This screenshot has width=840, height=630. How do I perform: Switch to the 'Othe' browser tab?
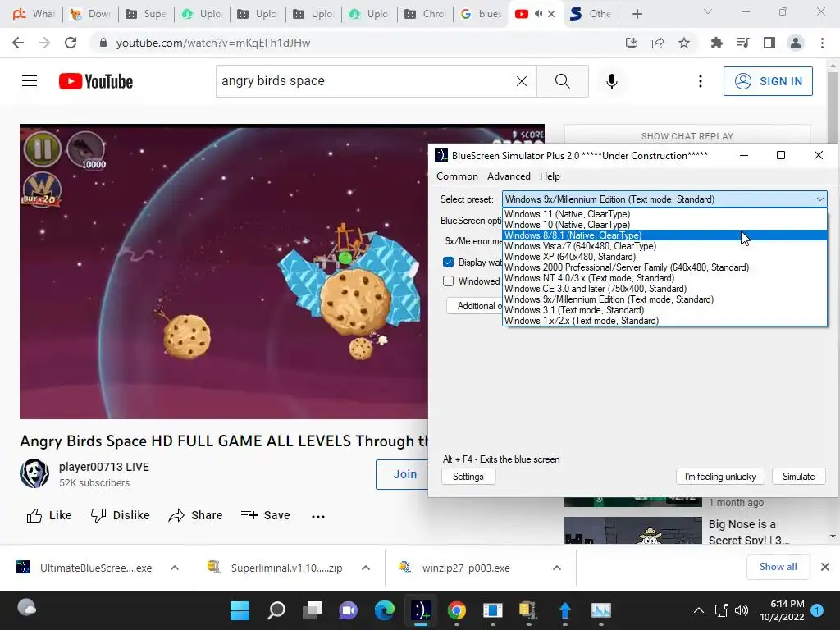pos(591,14)
